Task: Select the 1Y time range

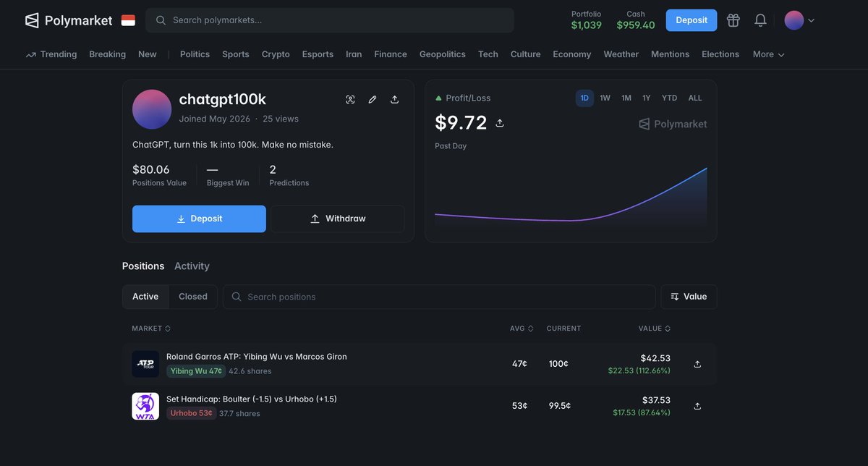Action: pyautogui.click(x=647, y=98)
